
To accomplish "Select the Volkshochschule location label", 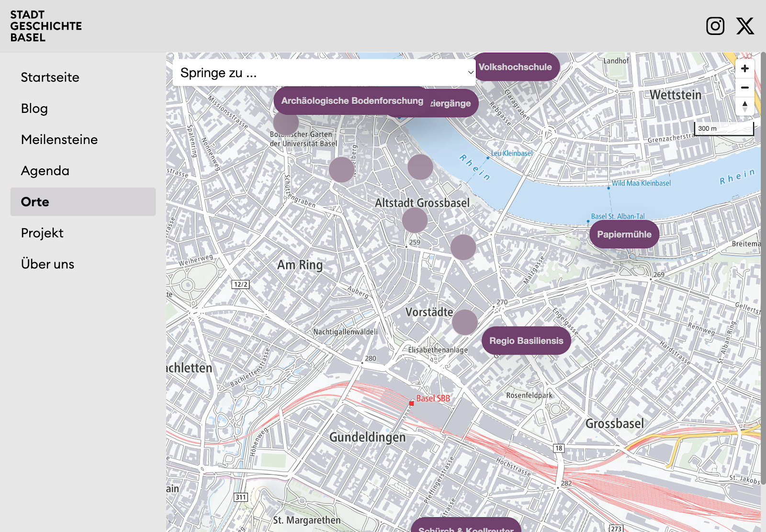I will click(515, 67).
